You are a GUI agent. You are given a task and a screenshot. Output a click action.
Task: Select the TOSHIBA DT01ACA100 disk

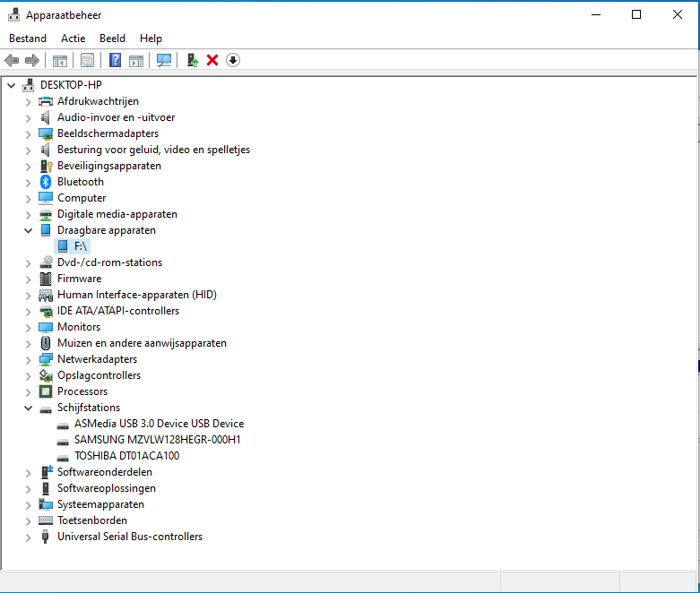[x=126, y=456]
